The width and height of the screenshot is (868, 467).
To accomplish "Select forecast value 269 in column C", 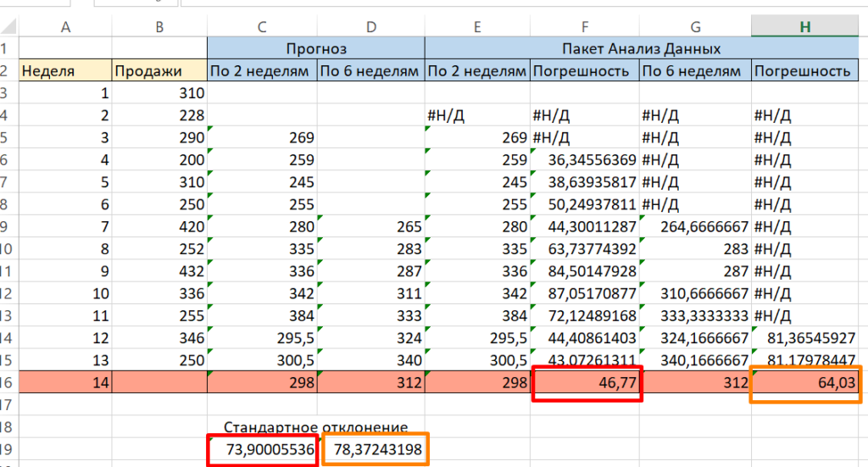I will (263, 137).
